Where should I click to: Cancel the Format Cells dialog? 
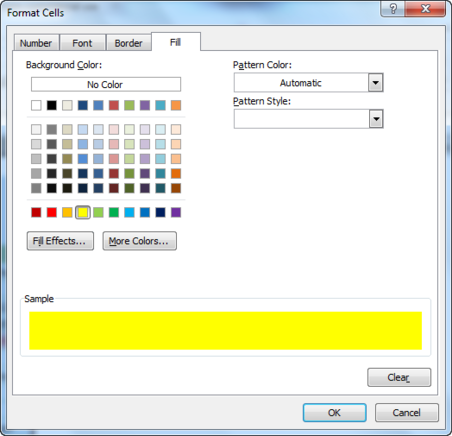click(x=407, y=413)
